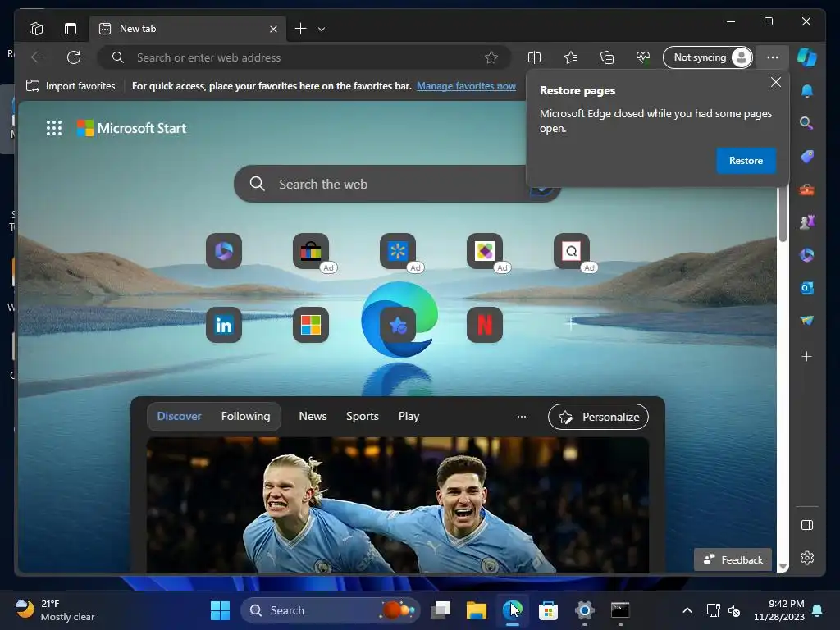840x630 pixels.
Task: Click the taskbar Search box
Action: point(330,610)
